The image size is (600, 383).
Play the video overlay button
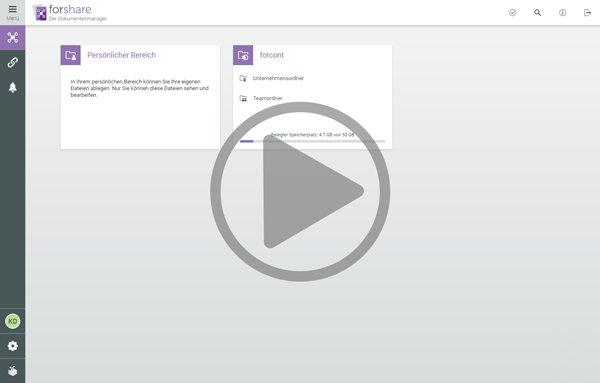[x=300, y=191]
